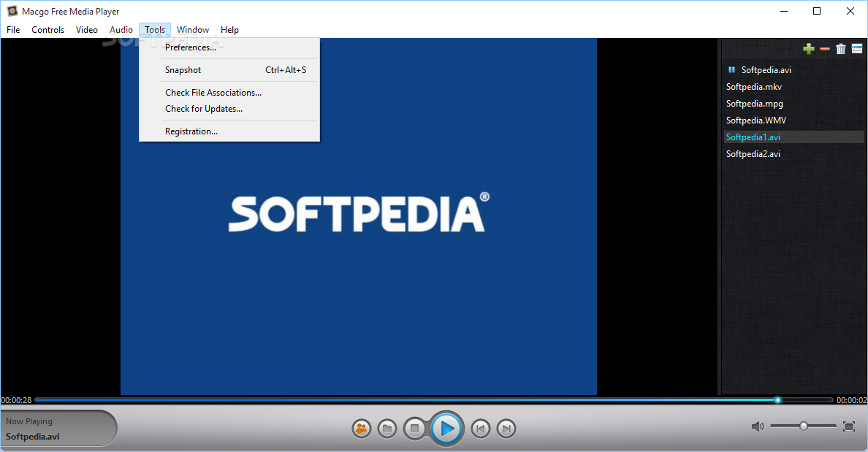The image size is (868, 452).
Task: Mute audio with the speaker icon
Action: coord(757,426)
